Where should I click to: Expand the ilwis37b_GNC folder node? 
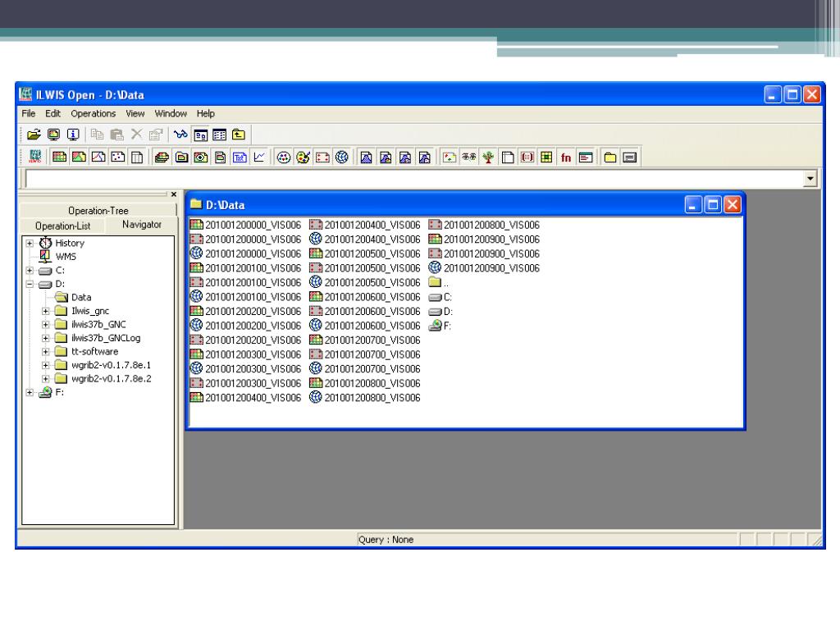[46, 324]
